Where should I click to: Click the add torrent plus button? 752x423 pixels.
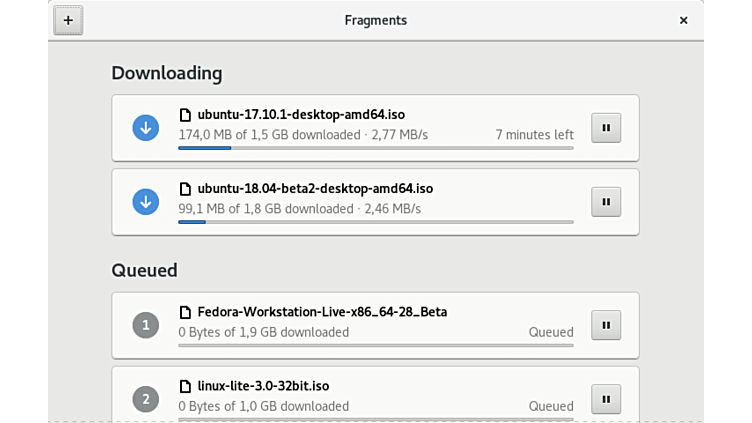point(68,20)
